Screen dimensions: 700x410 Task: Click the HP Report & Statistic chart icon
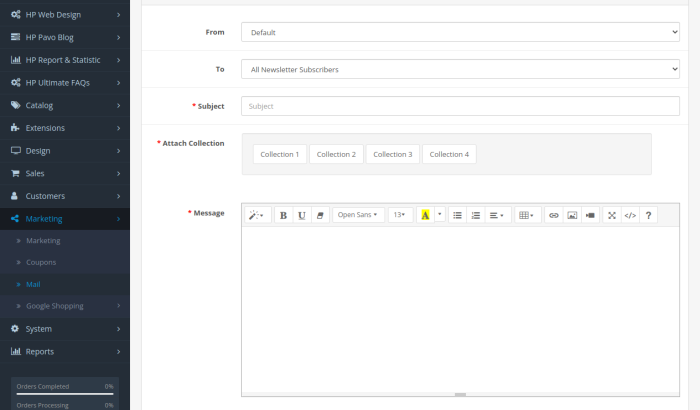tap(16, 59)
